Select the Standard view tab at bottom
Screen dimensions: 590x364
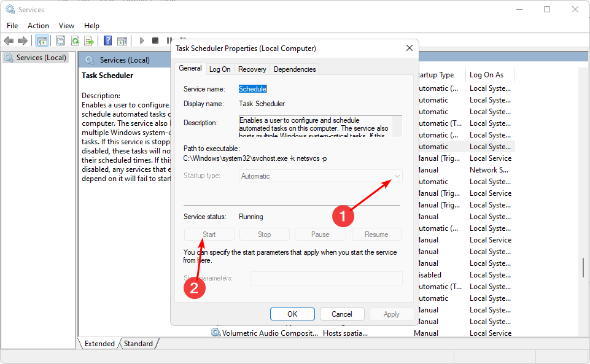[138, 344]
